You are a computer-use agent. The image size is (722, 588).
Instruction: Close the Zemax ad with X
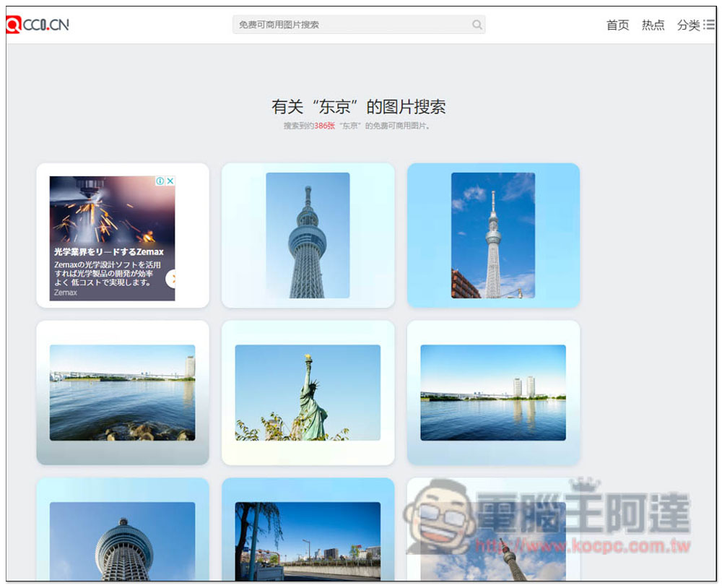pos(170,181)
